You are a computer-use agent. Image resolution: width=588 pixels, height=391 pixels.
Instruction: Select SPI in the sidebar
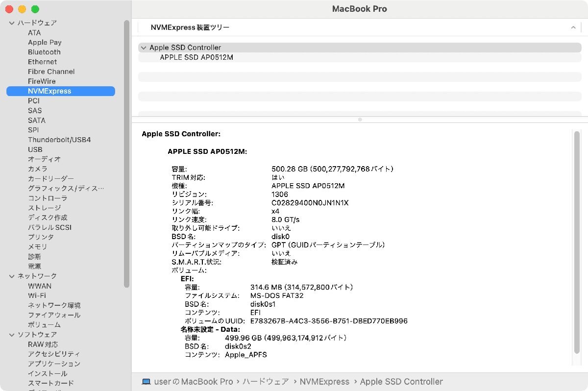tap(33, 130)
